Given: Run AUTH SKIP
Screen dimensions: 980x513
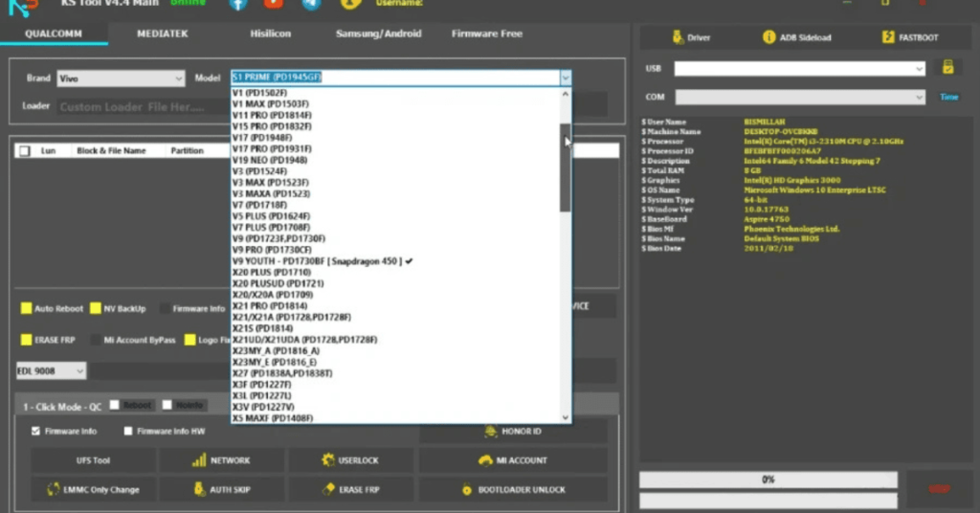Looking at the screenshot, I should click(x=221, y=490).
